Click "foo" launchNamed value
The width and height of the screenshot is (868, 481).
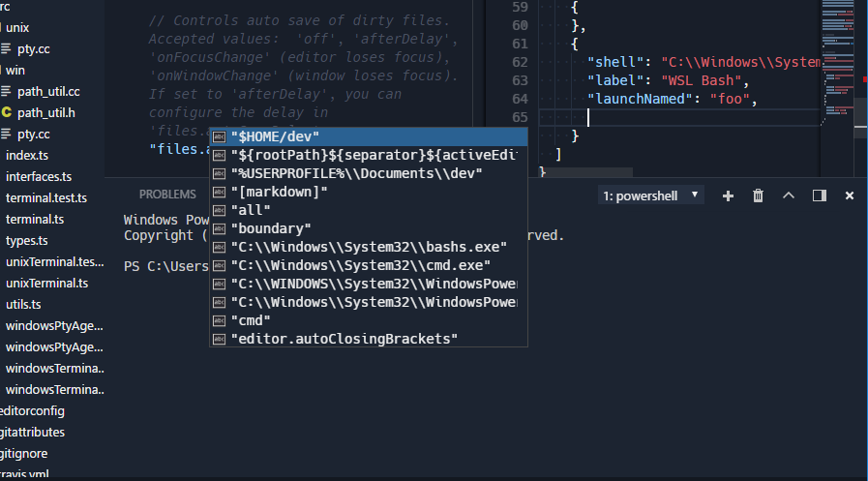pyautogui.click(x=730, y=99)
